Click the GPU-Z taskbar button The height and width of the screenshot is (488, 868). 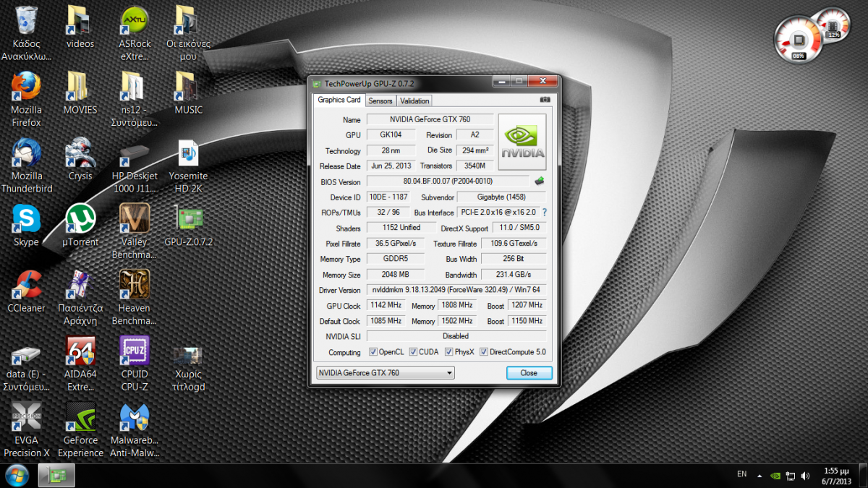(x=56, y=475)
